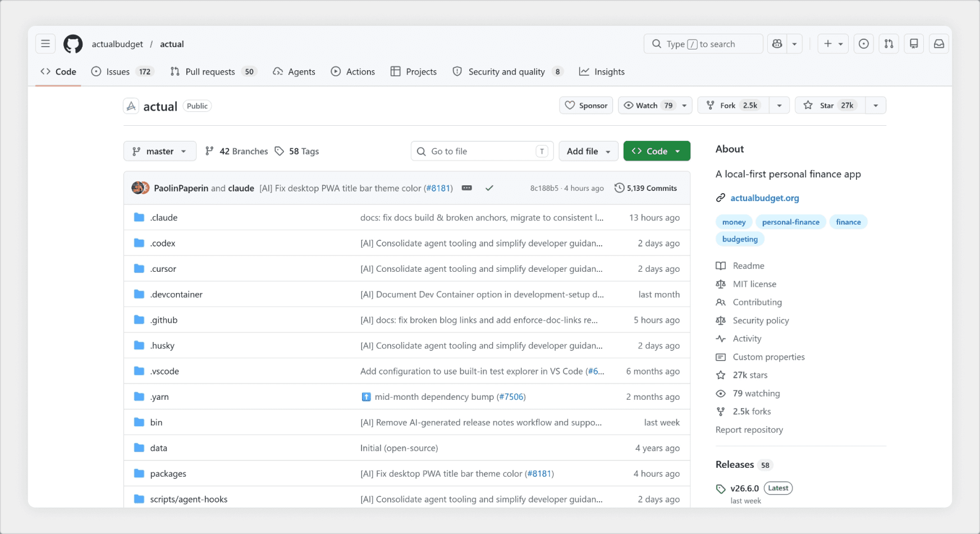The height and width of the screenshot is (534, 980).
Task: Expand the Fork options dropdown arrow
Action: (x=779, y=106)
